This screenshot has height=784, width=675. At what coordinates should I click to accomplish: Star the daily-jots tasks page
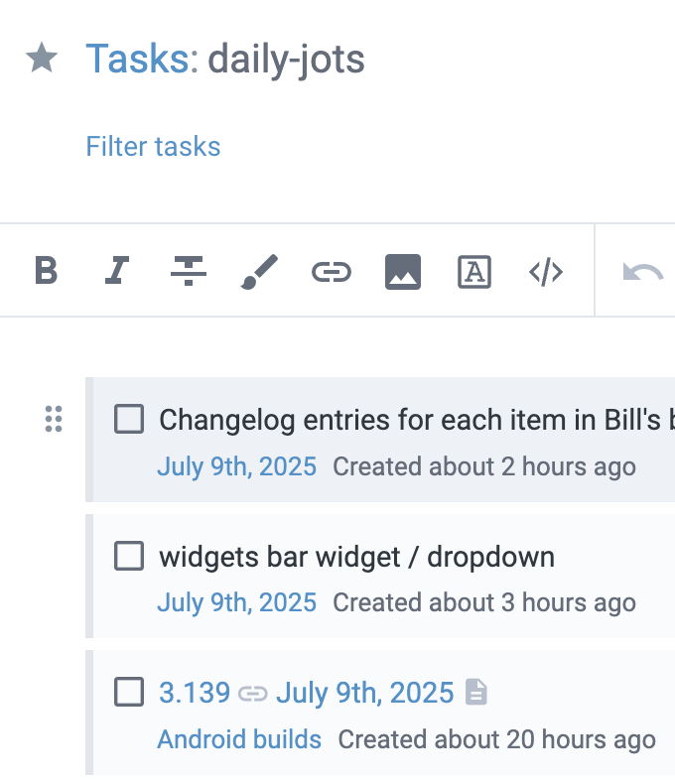41,59
